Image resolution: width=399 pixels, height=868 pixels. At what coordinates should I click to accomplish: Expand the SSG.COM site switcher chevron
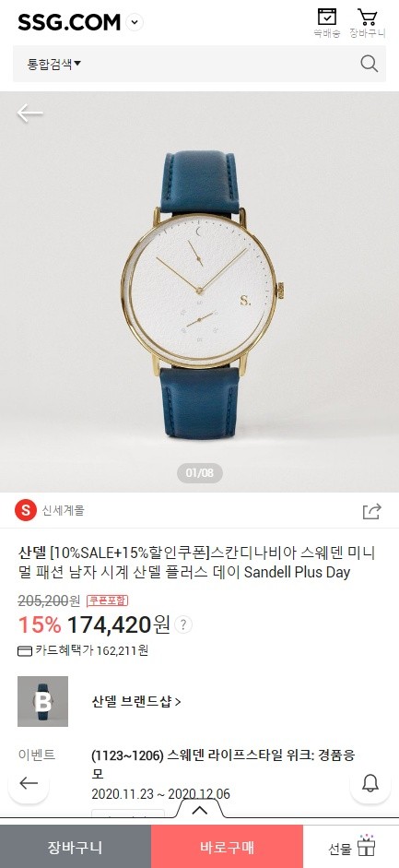click(x=135, y=23)
